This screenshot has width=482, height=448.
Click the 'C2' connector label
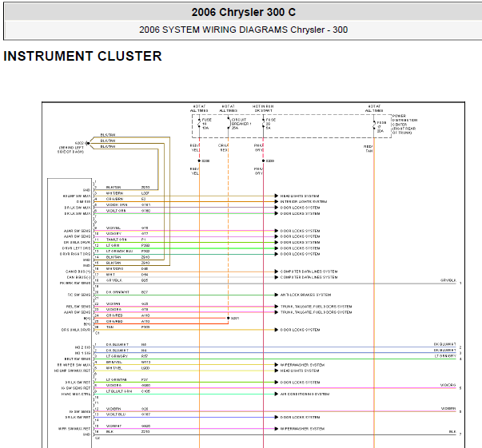[98, 438]
